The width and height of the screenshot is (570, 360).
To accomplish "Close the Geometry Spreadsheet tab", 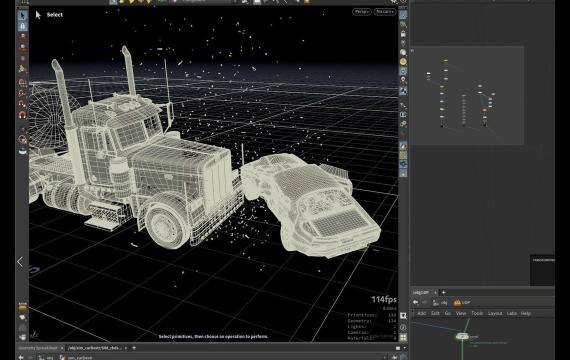I will tap(62, 348).
